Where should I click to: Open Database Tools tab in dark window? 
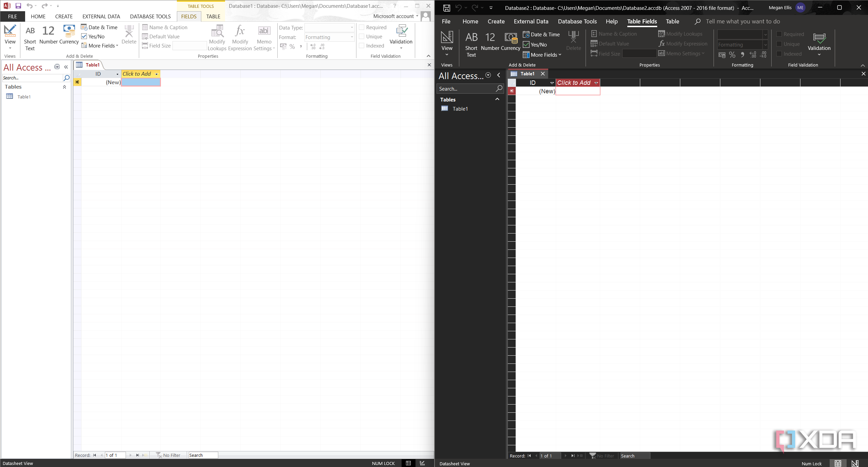click(577, 21)
